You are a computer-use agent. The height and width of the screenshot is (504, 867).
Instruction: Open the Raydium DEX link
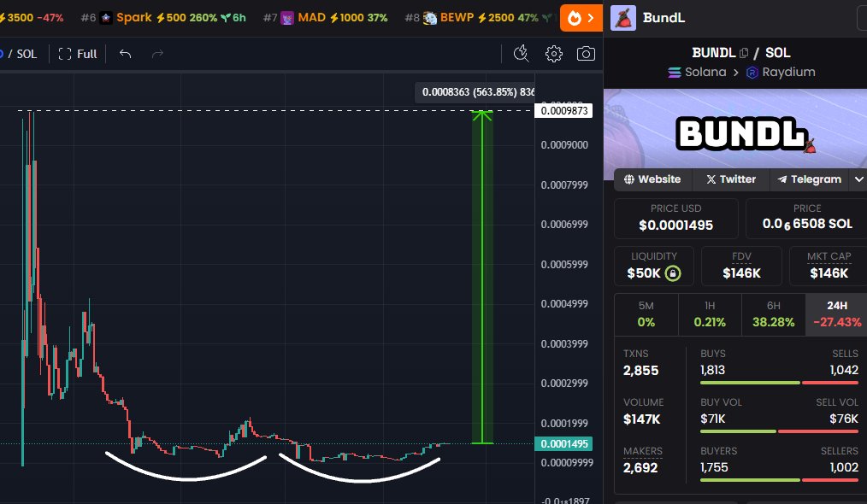tap(780, 73)
